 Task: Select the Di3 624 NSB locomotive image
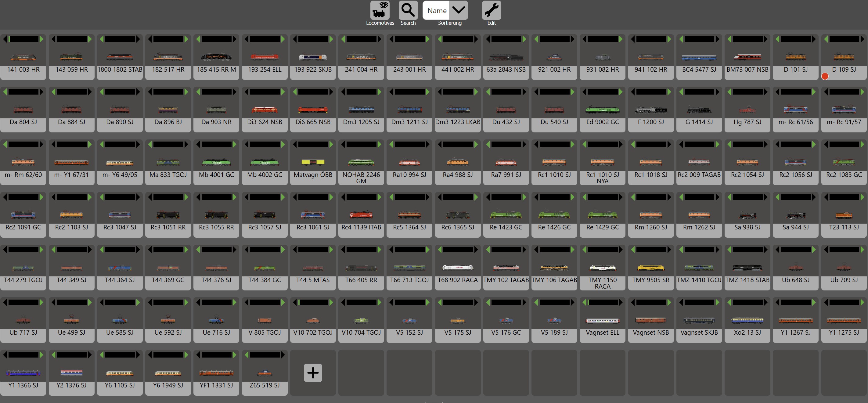point(265,110)
